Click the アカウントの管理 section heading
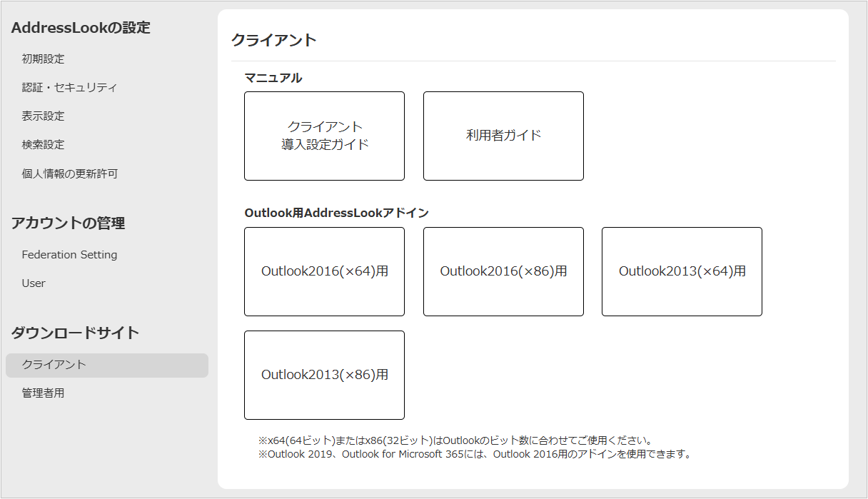This screenshot has height=499, width=868. point(68,223)
